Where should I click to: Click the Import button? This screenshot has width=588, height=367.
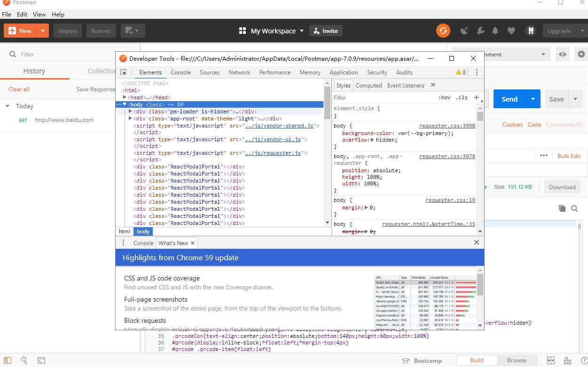click(68, 31)
